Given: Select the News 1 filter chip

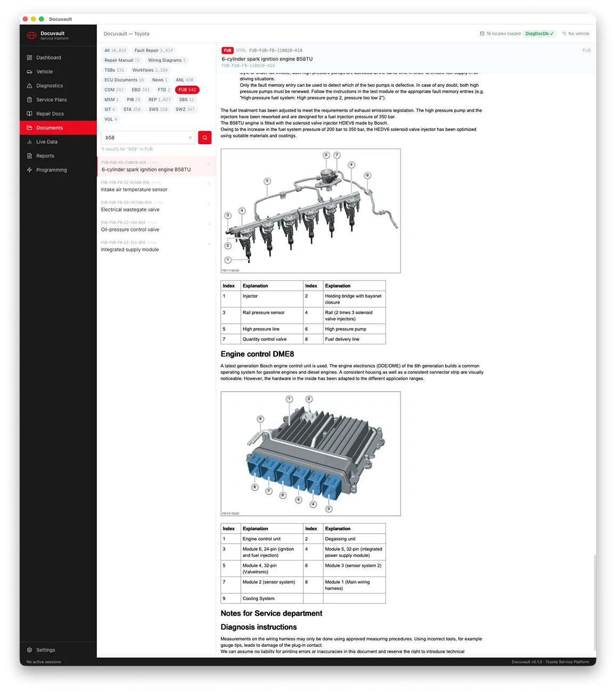Looking at the screenshot, I should point(160,80).
